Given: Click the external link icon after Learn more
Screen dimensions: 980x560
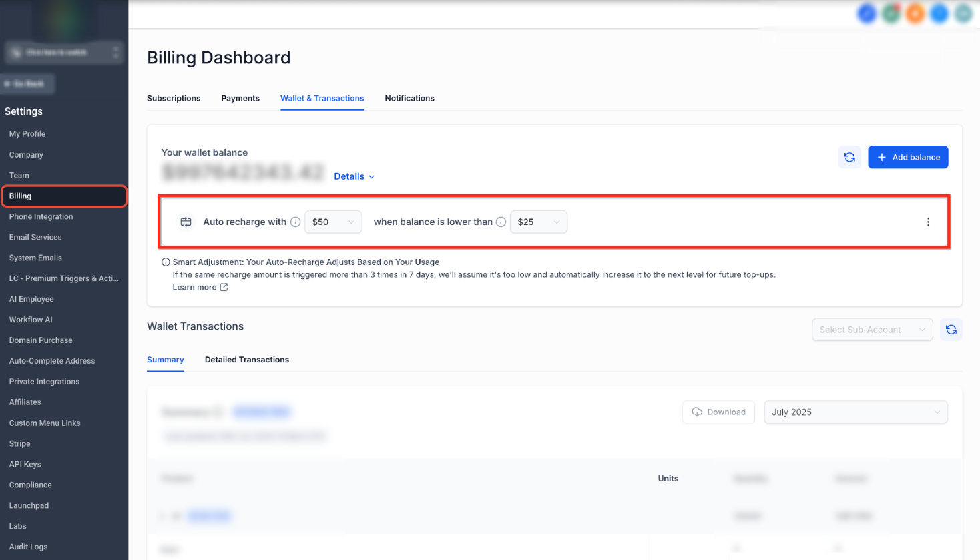Looking at the screenshot, I should [x=224, y=287].
